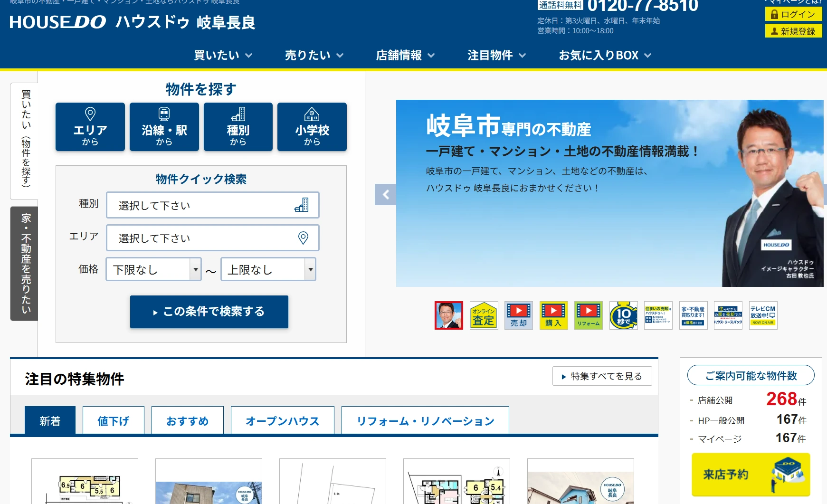Search properties by エリア (area) pin tile
This screenshot has height=504, width=827.
pos(90,127)
